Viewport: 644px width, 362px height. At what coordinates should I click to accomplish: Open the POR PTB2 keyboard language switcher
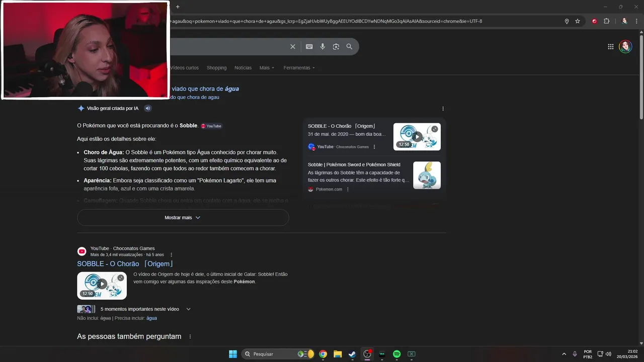click(x=588, y=354)
